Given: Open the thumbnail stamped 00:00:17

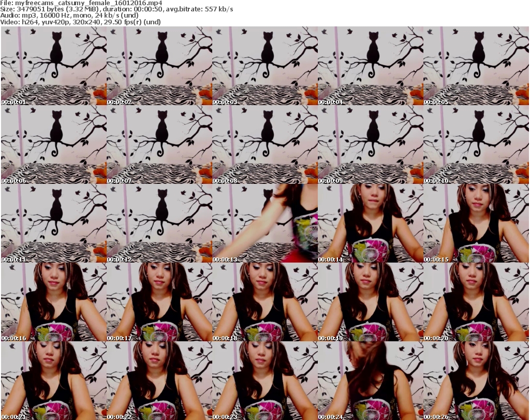Looking at the screenshot, I should (x=159, y=302).
